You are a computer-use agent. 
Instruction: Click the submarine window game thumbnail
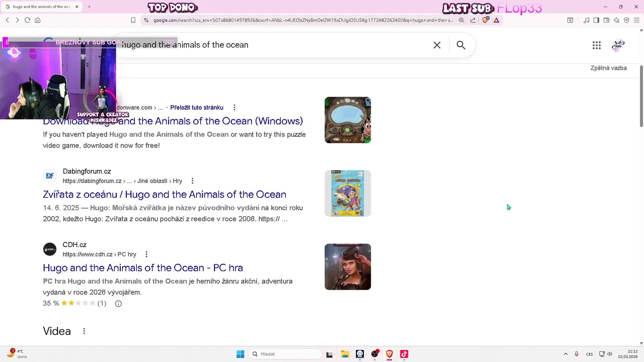click(x=348, y=120)
